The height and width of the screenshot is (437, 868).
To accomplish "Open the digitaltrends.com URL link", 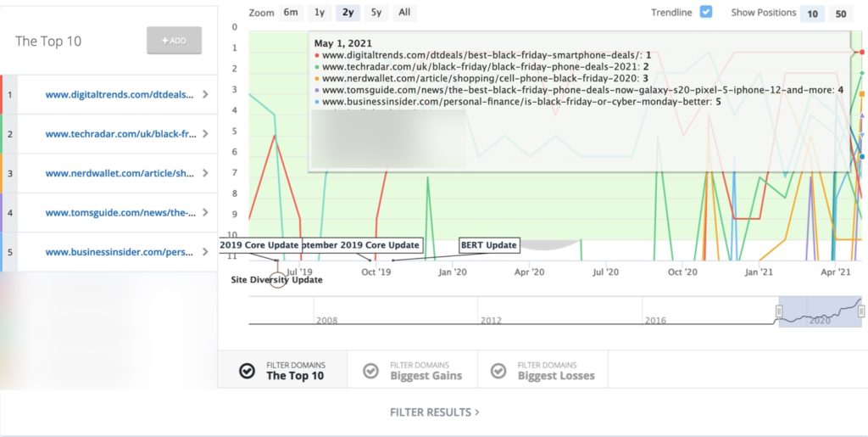I will click(120, 95).
